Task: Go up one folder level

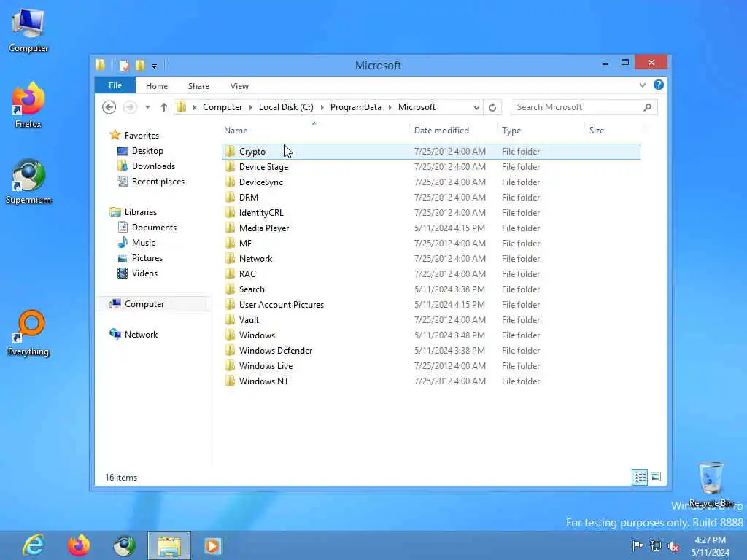Action: (164, 107)
